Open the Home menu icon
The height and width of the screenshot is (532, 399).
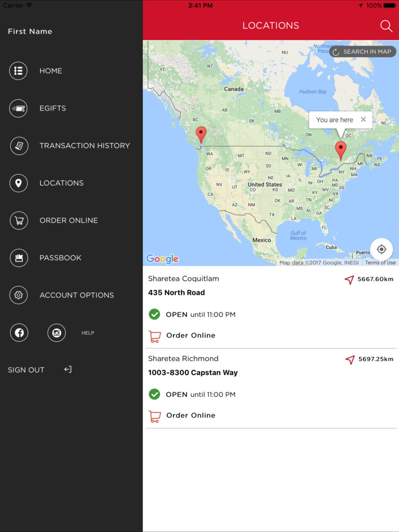click(18, 71)
